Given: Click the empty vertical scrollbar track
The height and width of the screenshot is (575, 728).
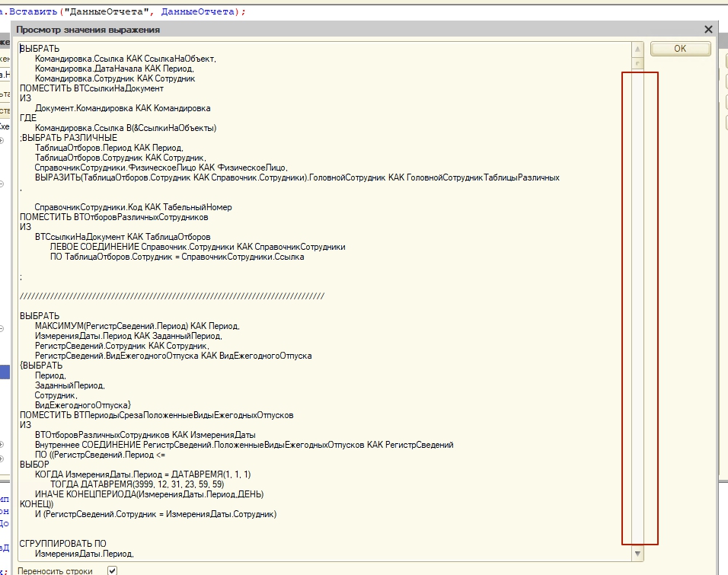Looking at the screenshot, I should tap(638, 305).
